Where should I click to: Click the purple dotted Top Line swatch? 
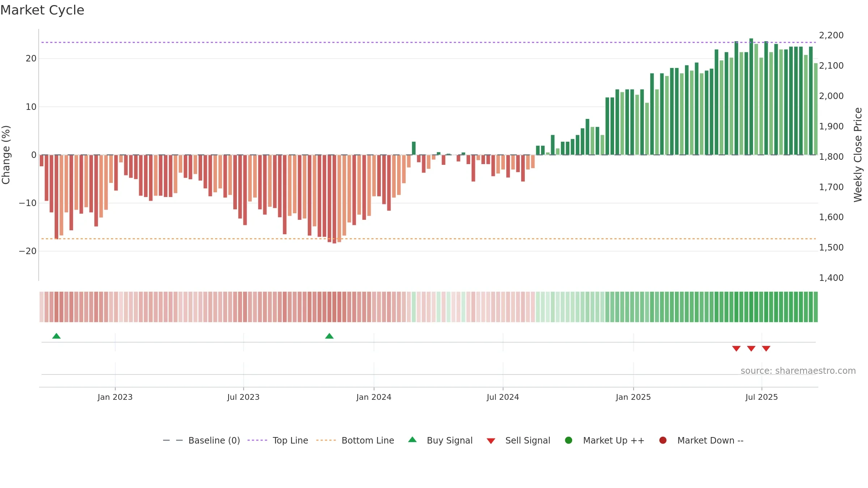[257, 440]
